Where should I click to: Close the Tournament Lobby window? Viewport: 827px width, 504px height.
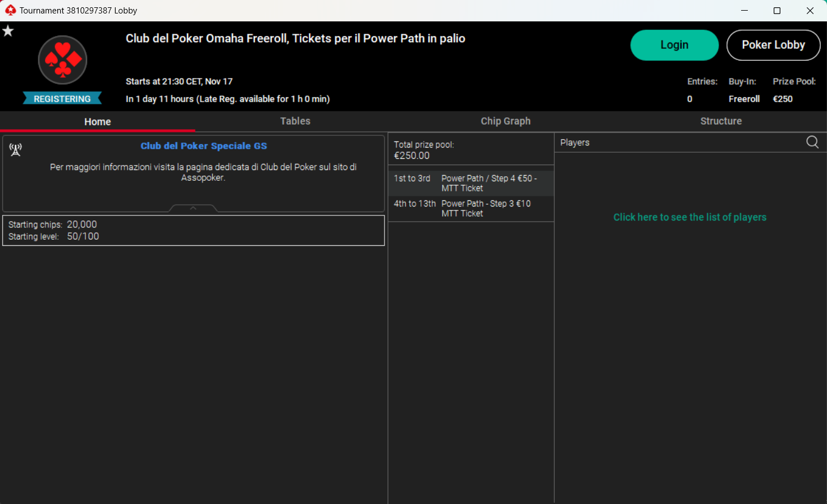810,10
